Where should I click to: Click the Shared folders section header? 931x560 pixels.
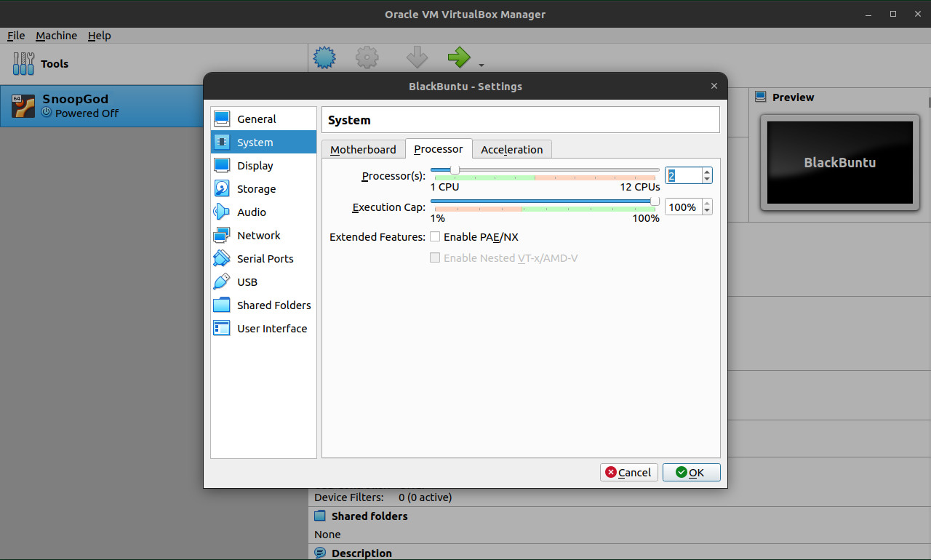[369, 516]
